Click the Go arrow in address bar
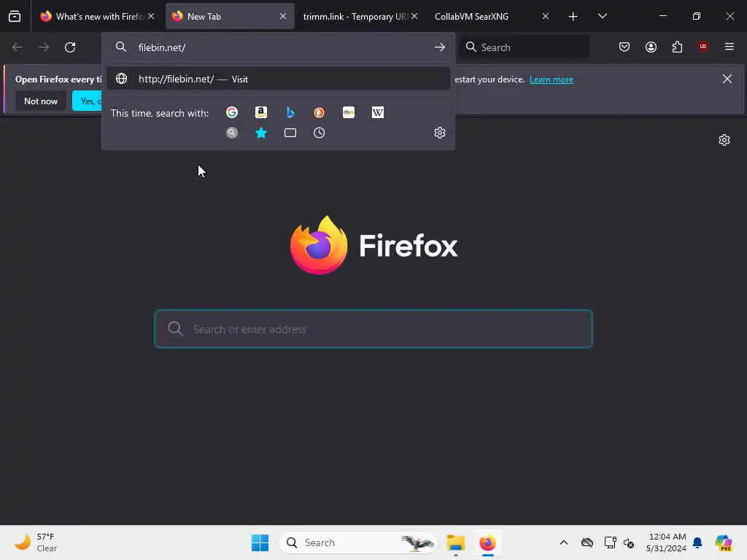The width and height of the screenshot is (747, 560). (x=440, y=47)
